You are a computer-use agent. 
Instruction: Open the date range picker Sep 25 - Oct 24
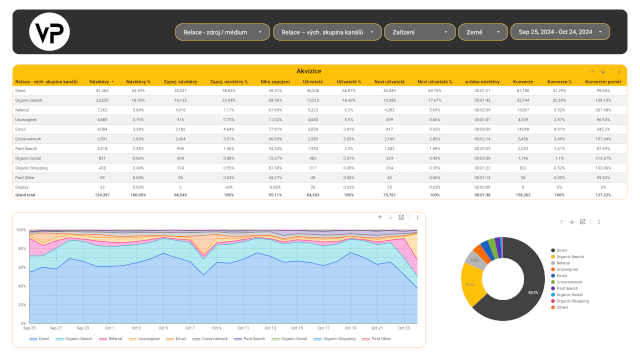point(560,32)
